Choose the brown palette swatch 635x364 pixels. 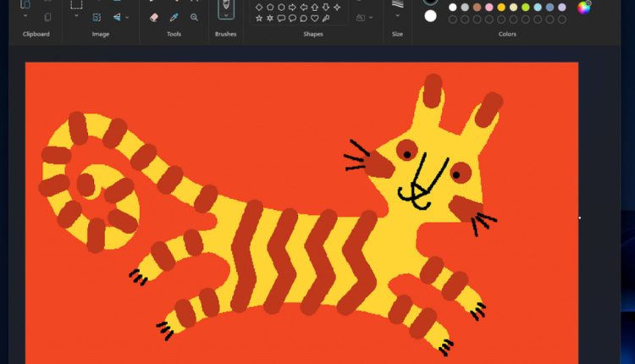point(477,8)
